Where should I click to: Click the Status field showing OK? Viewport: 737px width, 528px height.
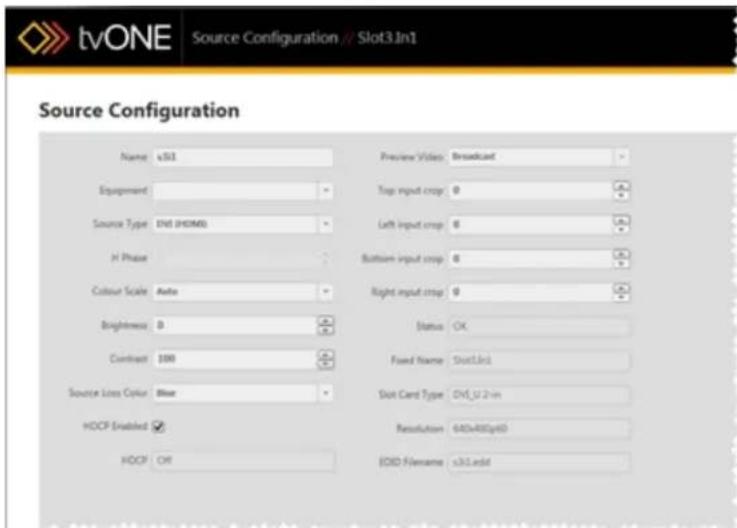(539, 326)
